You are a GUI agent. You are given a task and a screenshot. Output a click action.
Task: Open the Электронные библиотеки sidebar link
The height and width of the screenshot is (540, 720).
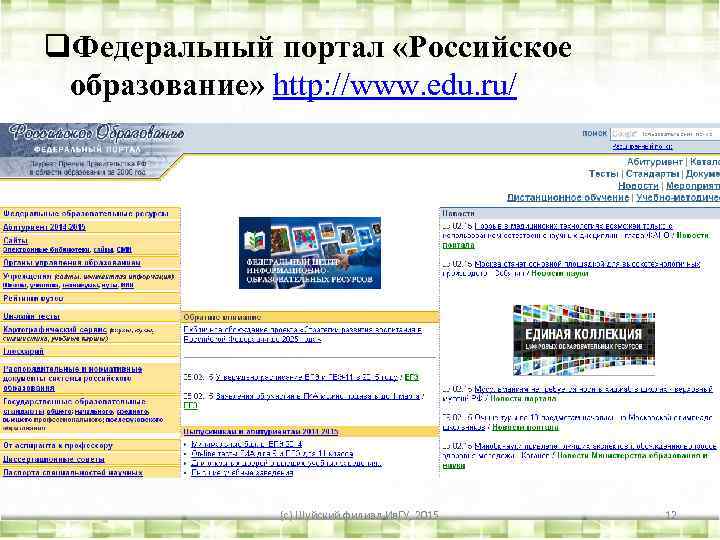click(46, 249)
